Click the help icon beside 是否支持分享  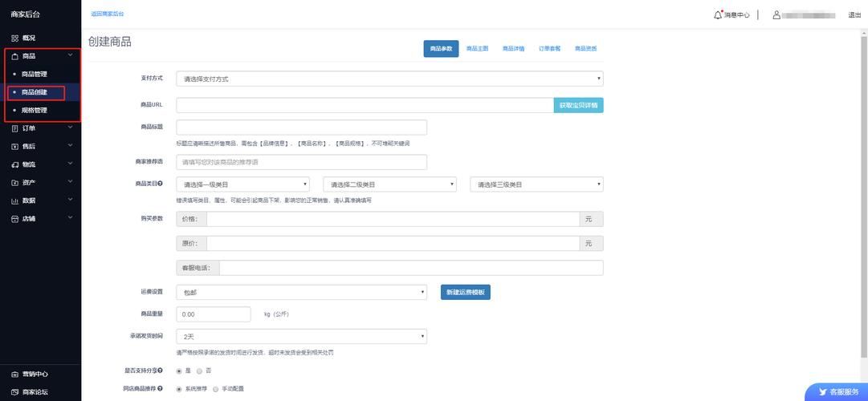click(x=161, y=371)
